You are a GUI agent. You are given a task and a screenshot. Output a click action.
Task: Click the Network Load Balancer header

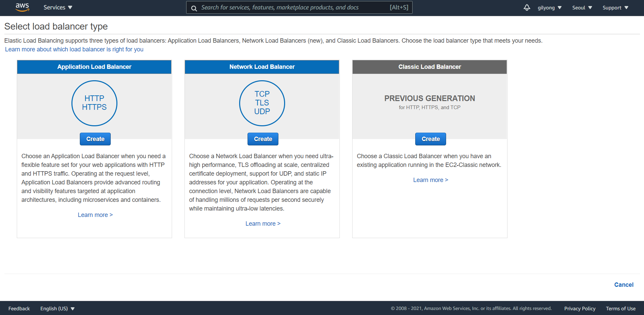262,67
